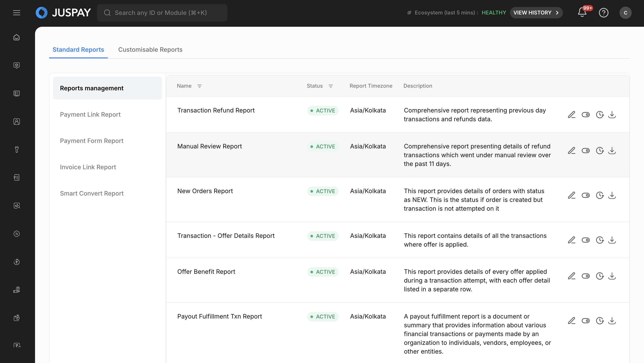Open the Smart Convert Report link
This screenshot has width=644, height=363.
pyautogui.click(x=92, y=193)
